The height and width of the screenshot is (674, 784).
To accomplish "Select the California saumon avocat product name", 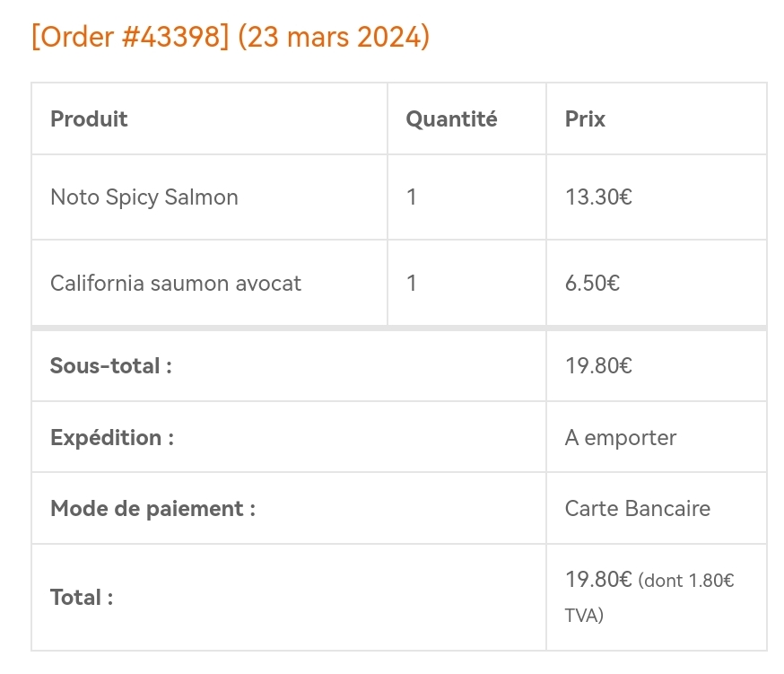I will click(176, 284).
